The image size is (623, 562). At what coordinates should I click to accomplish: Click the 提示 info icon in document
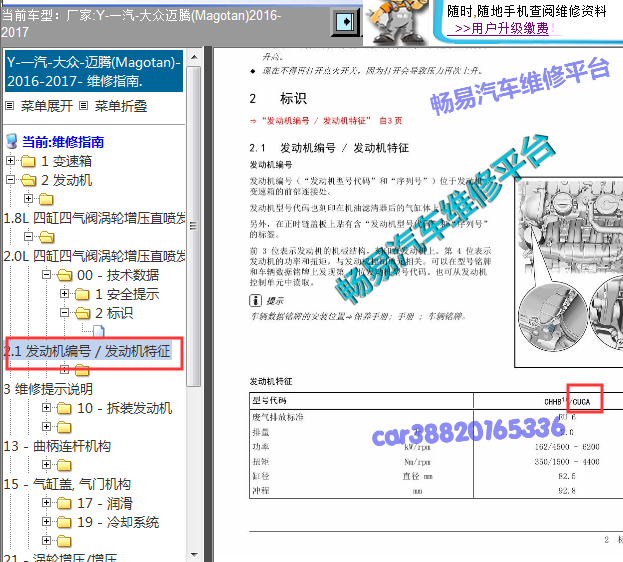point(255,300)
